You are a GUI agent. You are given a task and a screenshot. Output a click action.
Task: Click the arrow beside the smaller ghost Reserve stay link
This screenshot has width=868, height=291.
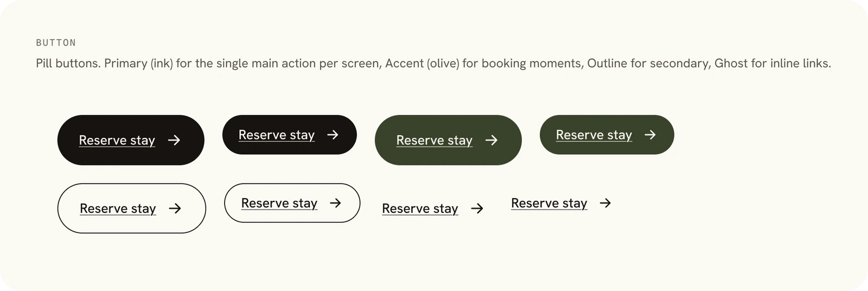605,203
